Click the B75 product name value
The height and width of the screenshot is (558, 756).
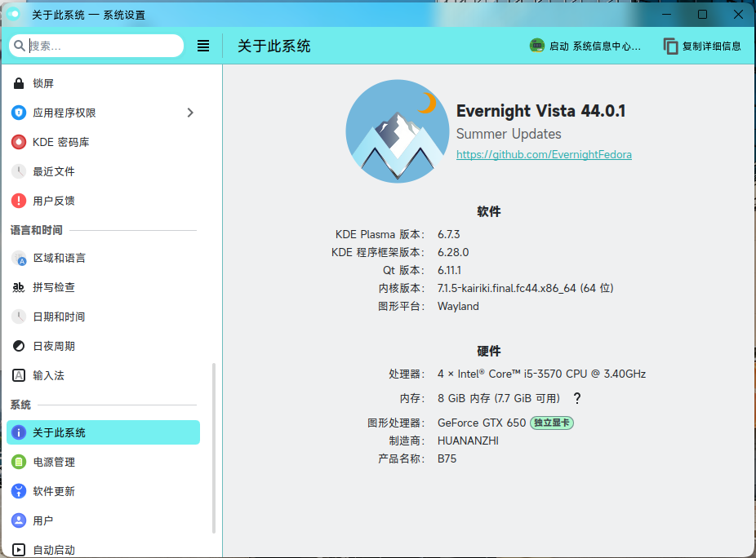(447, 458)
